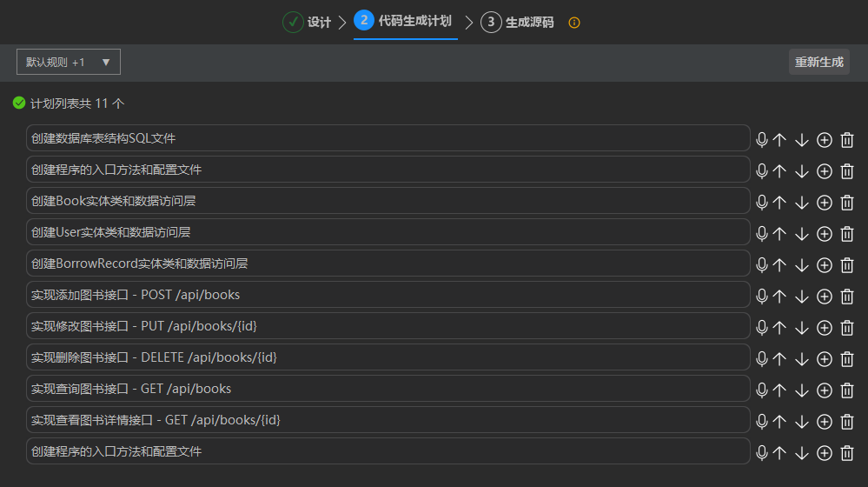Go to the 设计 step
Screen dimensions: 868x487
(308, 22)
